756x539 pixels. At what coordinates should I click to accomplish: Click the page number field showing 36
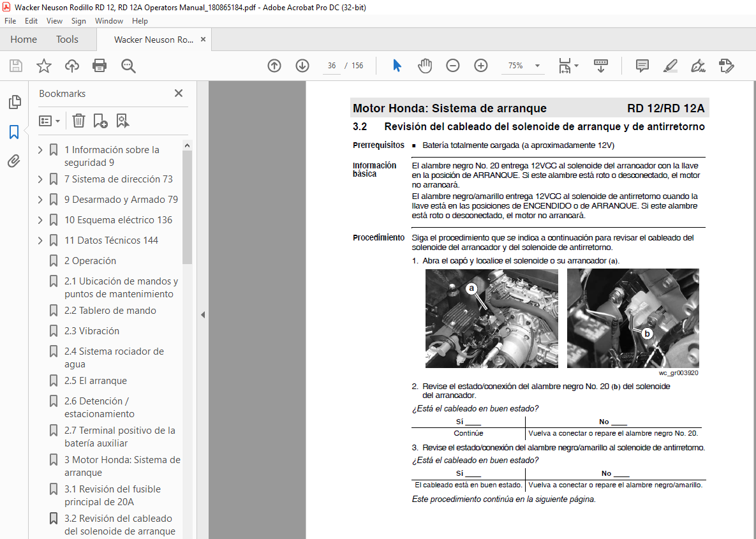332,66
